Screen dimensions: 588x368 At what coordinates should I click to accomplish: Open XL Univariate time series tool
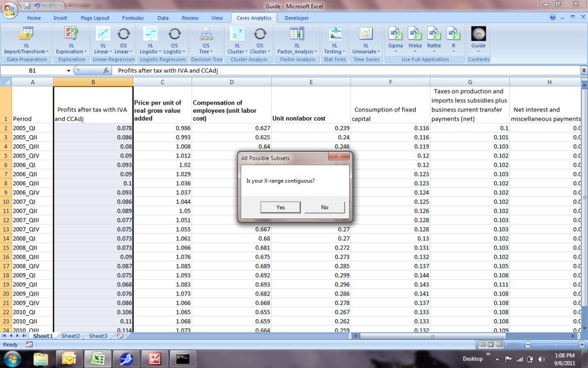pyautogui.click(x=366, y=41)
